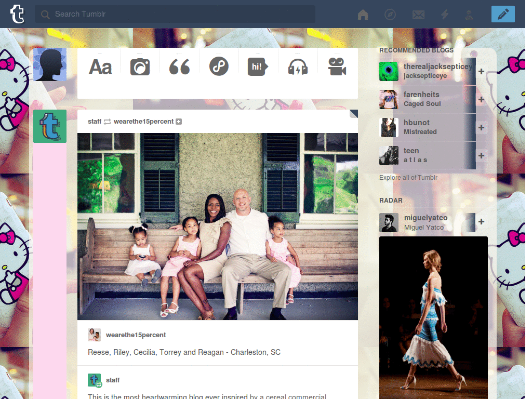Go to the Home dashboard icon
Viewport: 532px width, 399px height.
point(363,15)
